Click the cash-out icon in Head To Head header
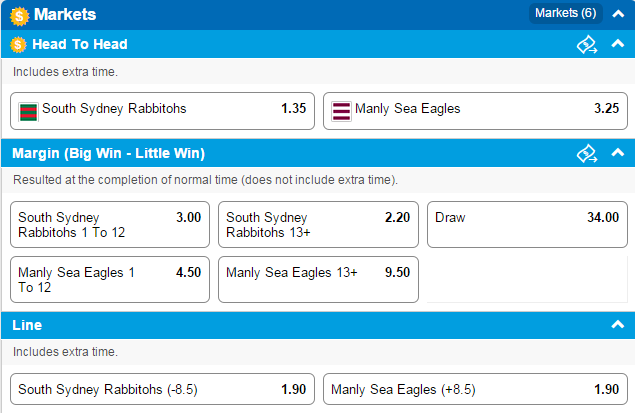Viewport: 635px width, 413px height. pos(587,45)
